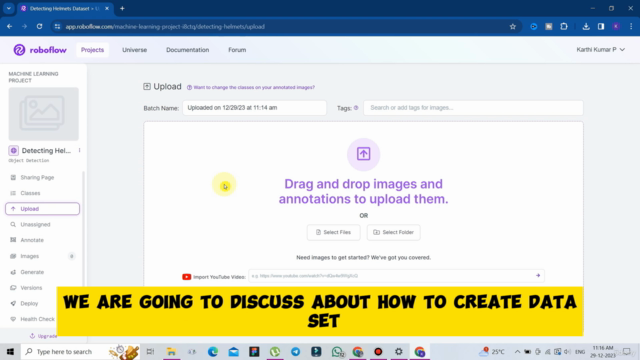
Task: Open Settings gear from the taskbar
Action: (399, 351)
